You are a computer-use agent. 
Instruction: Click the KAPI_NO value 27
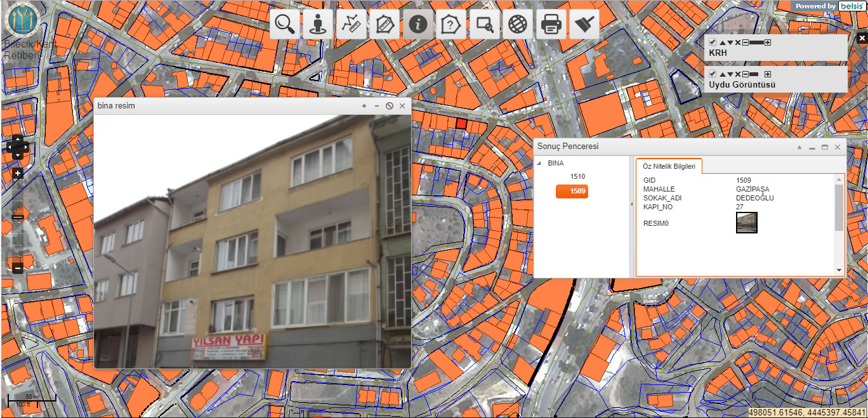click(740, 207)
